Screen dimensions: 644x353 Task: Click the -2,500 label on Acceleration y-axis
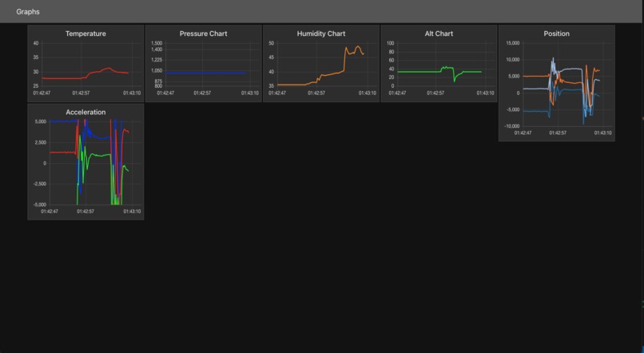[40, 184]
